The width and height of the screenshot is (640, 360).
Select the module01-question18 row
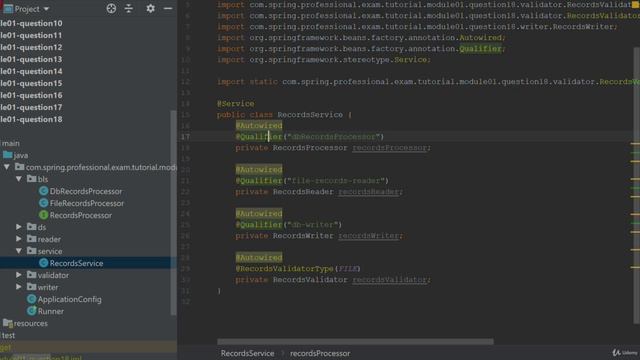coord(31,119)
